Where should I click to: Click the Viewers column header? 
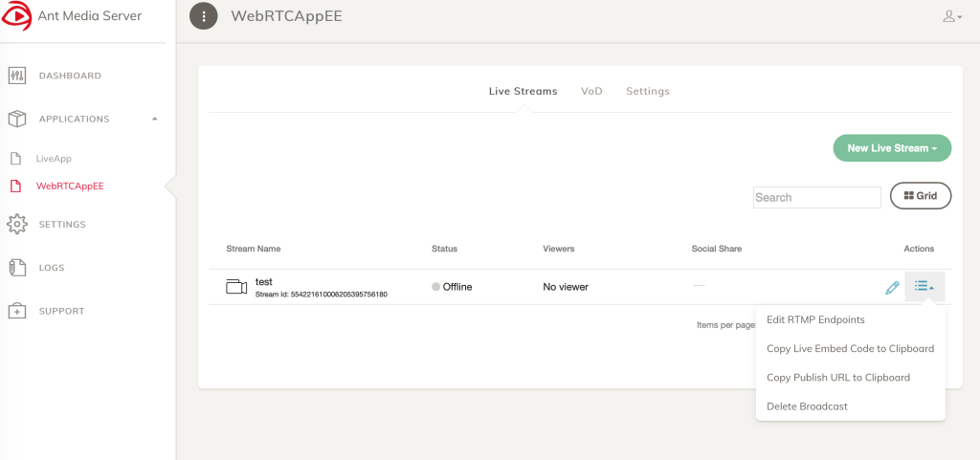click(559, 249)
